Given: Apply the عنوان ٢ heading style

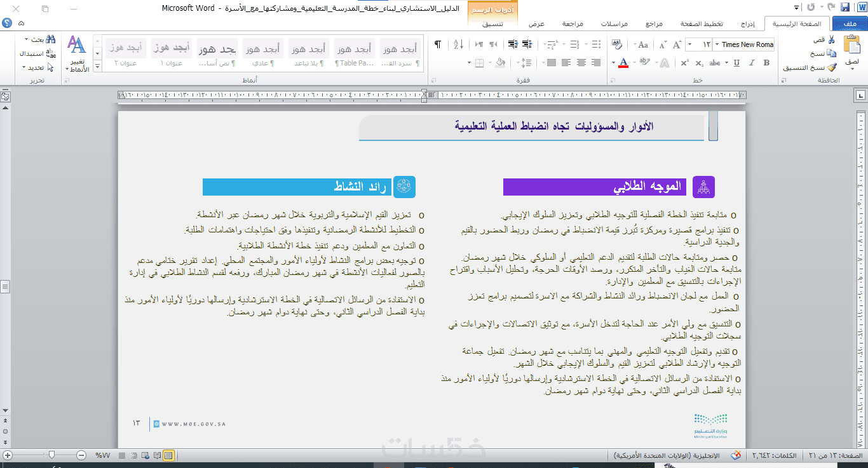Looking at the screenshot, I should click(x=125, y=53).
